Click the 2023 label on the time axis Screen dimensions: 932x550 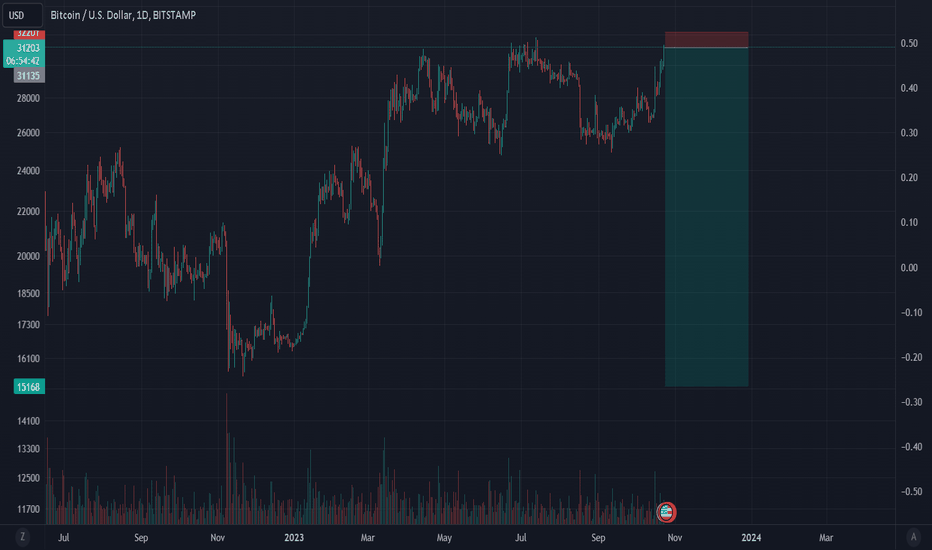point(293,537)
